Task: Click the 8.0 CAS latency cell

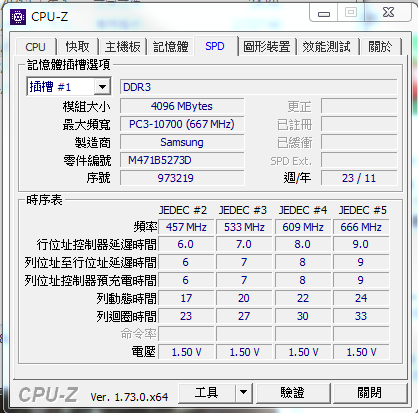Action: coord(303,244)
